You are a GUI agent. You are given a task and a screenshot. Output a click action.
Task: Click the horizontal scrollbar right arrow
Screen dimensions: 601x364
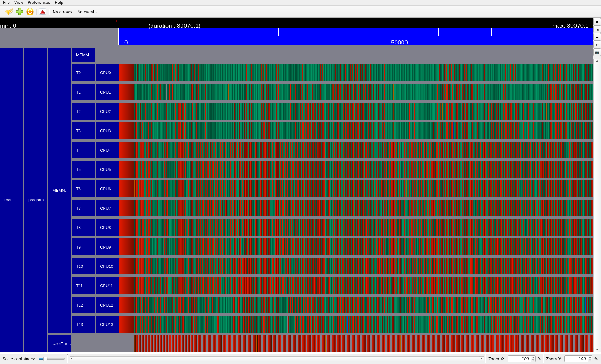(x=481, y=359)
